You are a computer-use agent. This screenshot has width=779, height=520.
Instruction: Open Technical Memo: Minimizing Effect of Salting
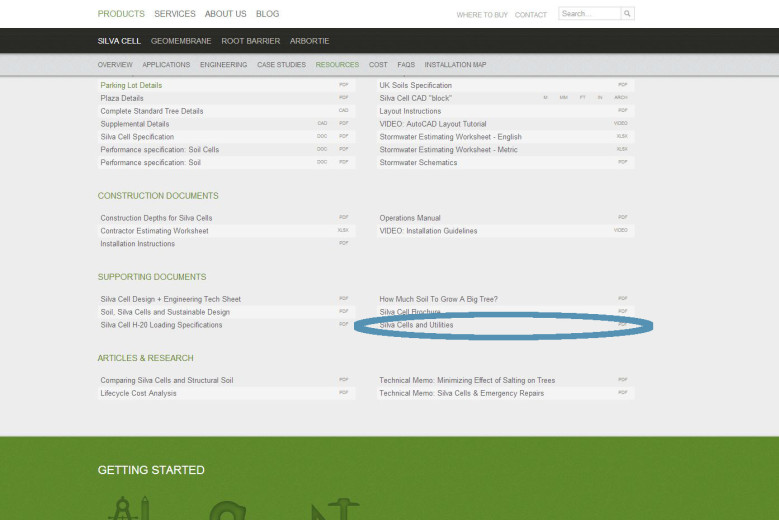pos(467,380)
